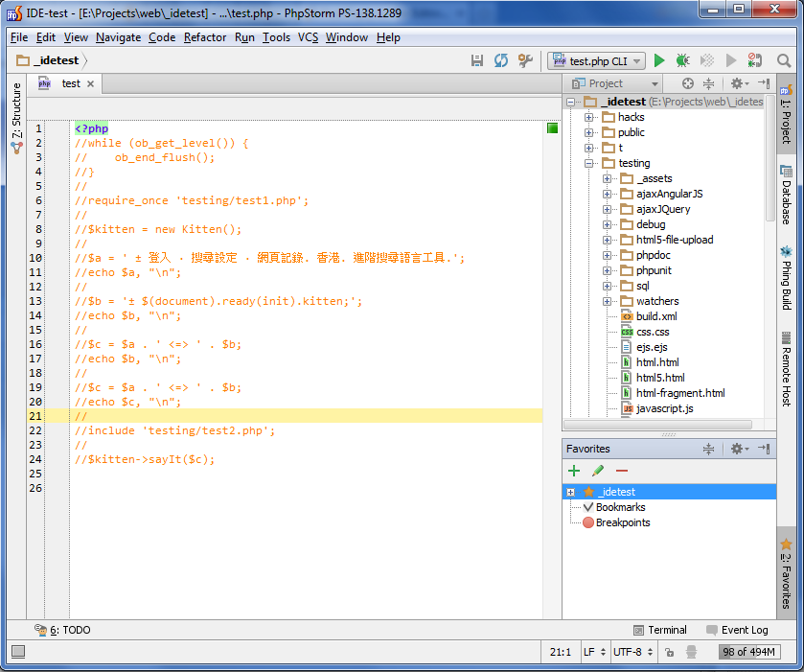Open the LF line separator selector
804x672 pixels.
[x=594, y=652]
